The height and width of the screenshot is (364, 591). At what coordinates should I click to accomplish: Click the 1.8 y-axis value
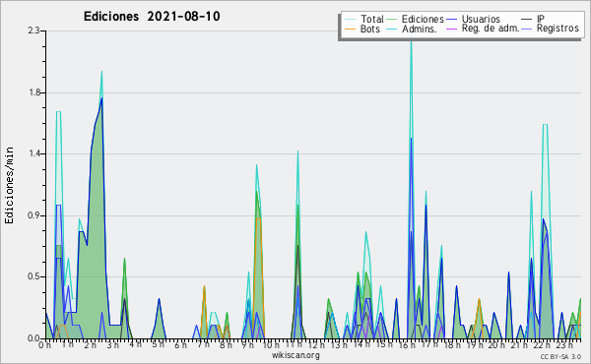(x=34, y=93)
